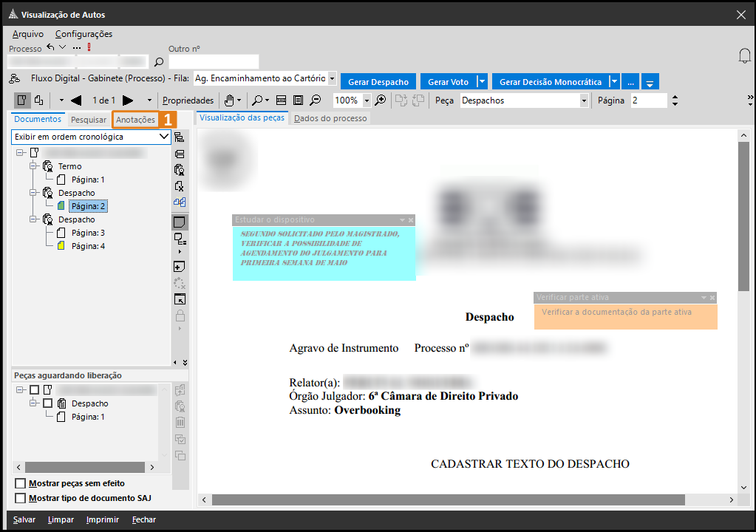756x532 pixels.
Task: Click the zoom in magnifier icon
Action: (381, 100)
